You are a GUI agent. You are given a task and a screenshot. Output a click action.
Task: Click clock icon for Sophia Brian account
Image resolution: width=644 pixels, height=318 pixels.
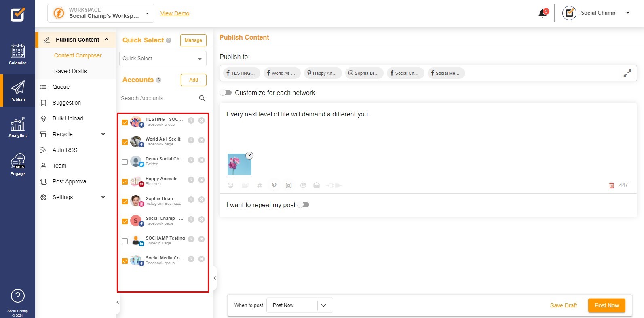coord(191,200)
